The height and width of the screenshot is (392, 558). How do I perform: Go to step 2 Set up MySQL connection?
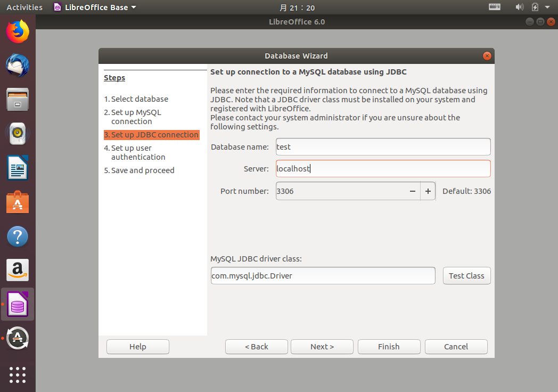click(133, 117)
